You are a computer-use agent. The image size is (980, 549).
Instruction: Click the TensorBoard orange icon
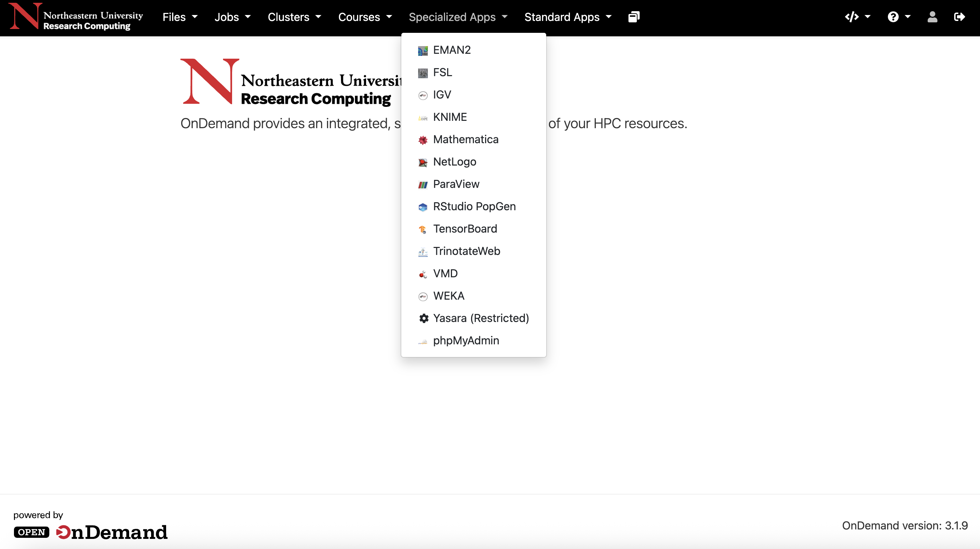pos(423,229)
